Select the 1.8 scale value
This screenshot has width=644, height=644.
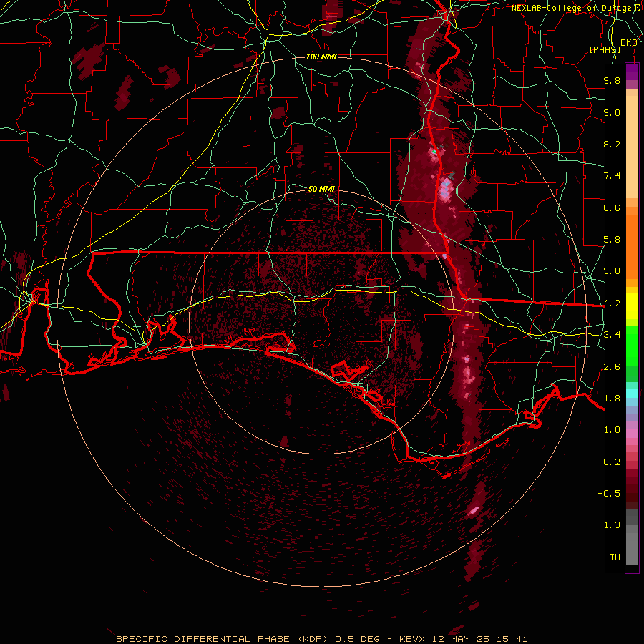point(612,399)
